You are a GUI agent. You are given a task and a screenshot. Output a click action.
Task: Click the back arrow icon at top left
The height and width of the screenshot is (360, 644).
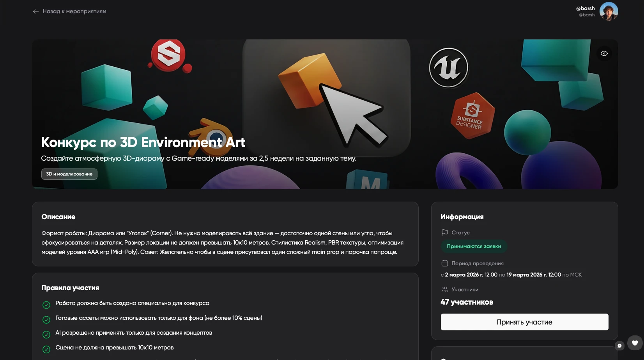(x=36, y=11)
